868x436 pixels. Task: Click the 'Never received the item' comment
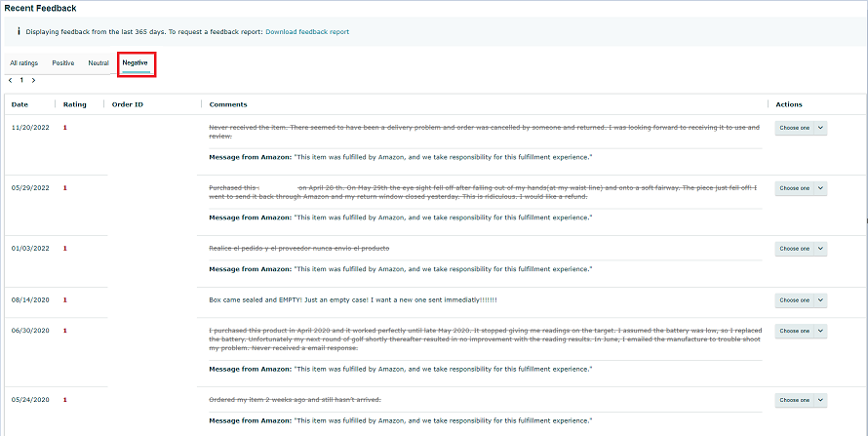click(x=485, y=132)
